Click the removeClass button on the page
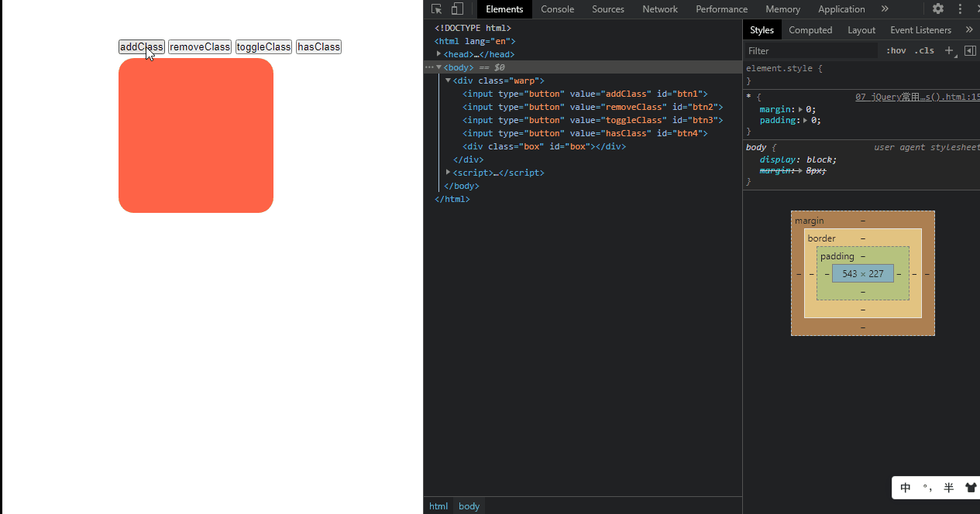The width and height of the screenshot is (980, 514). click(x=200, y=46)
